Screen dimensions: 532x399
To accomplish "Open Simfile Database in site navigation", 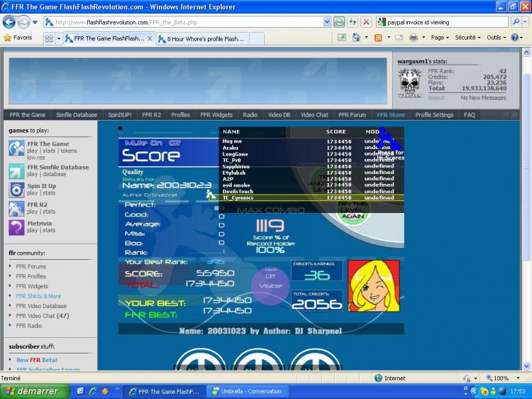I will pyautogui.click(x=77, y=115).
